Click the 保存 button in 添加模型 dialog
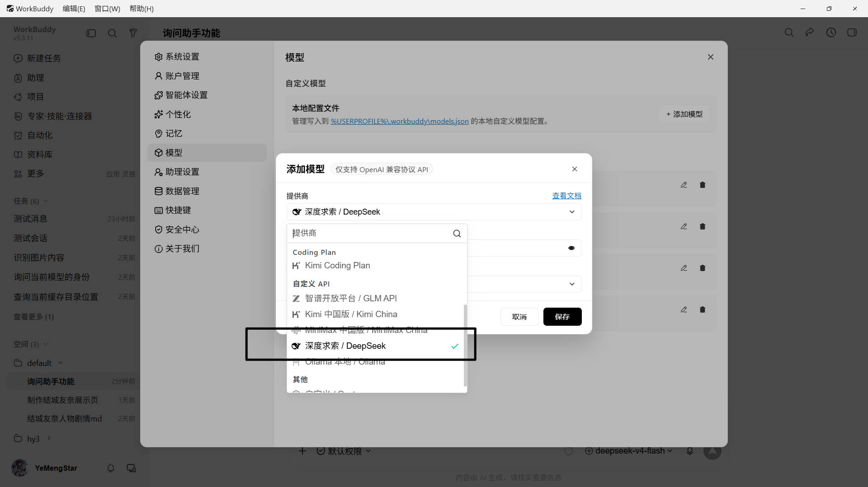This screenshot has width=868, height=487. [562, 317]
